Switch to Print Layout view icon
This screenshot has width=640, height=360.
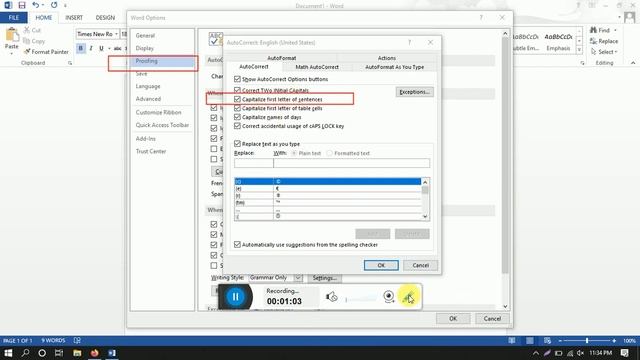coord(529,340)
